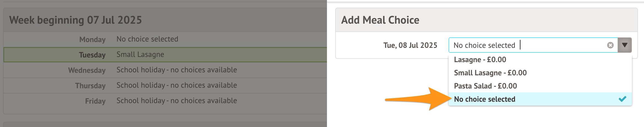Collapse the meal choice dropdown arrow
The image size is (644, 127).
tap(624, 45)
